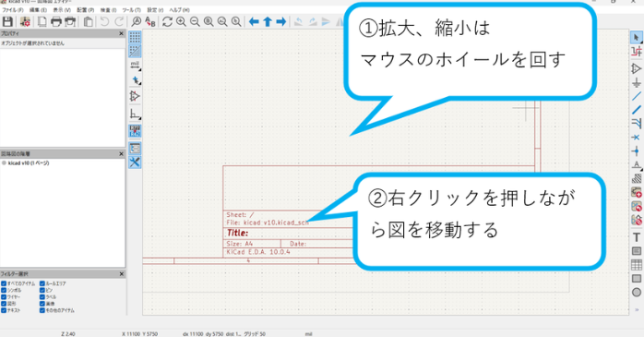Uncheck シンボル filter checkbox
644x337 pixels.
tap(4, 290)
